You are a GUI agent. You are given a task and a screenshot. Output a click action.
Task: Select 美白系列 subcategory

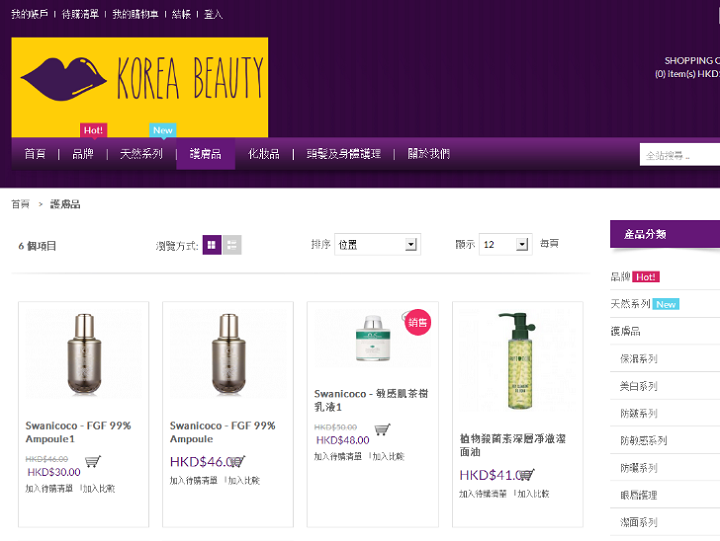639,386
